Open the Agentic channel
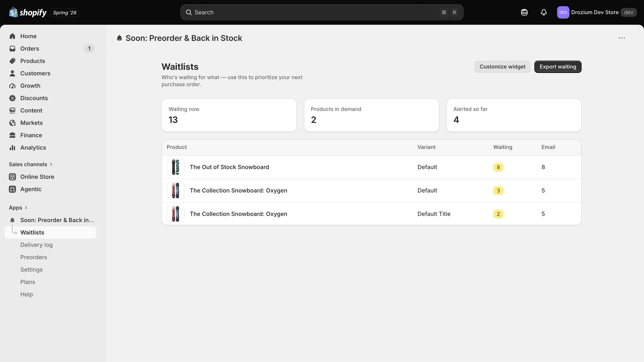Image resolution: width=644 pixels, height=362 pixels. pyautogui.click(x=50, y=189)
